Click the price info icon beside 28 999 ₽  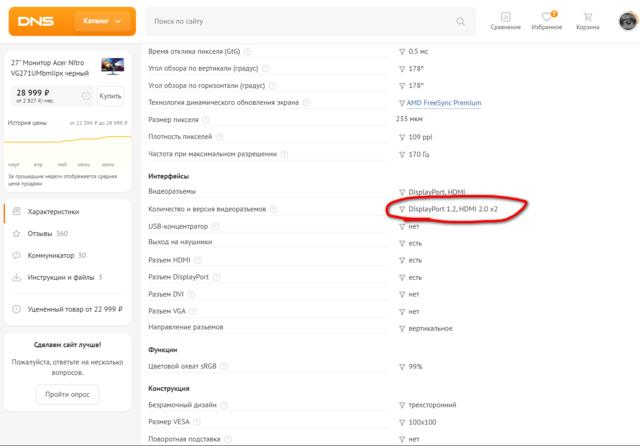click(x=87, y=96)
